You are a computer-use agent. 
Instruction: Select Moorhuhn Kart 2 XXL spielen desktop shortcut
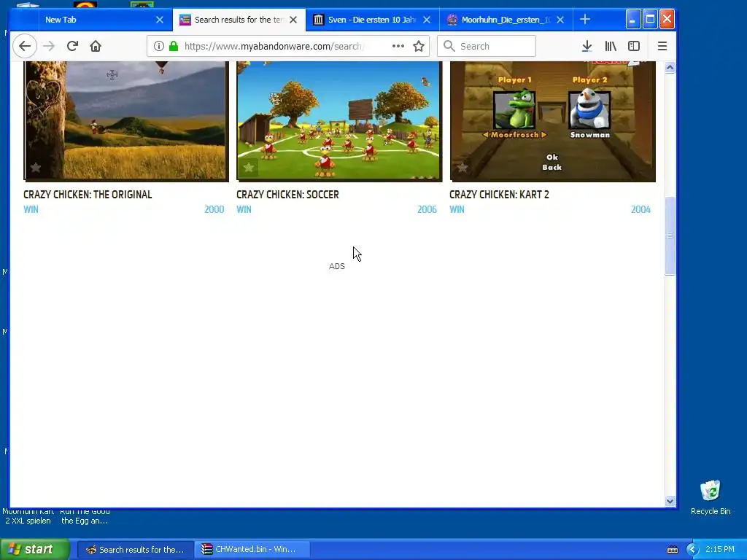click(x=28, y=516)
